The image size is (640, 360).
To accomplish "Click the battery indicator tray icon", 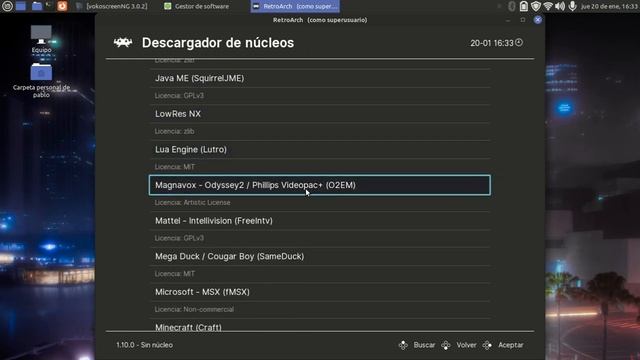I will coord(524,6).
